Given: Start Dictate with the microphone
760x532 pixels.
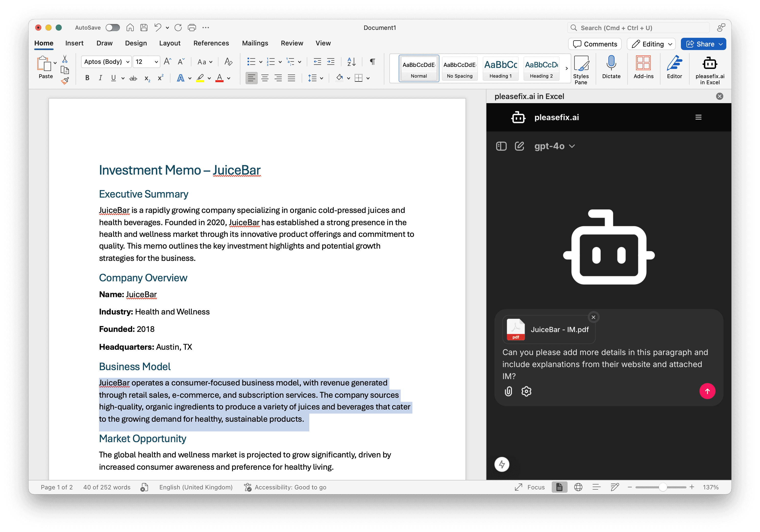Looking at the screenshot, I should [x=611, y=67].
